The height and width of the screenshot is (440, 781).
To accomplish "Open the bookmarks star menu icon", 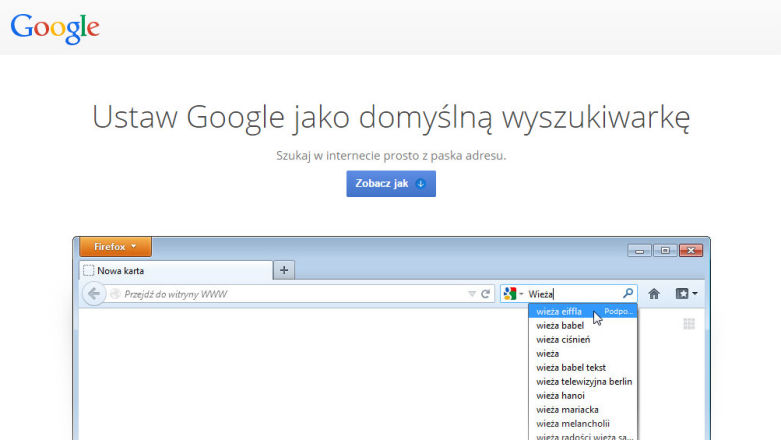I will click(x=686, y=294).
